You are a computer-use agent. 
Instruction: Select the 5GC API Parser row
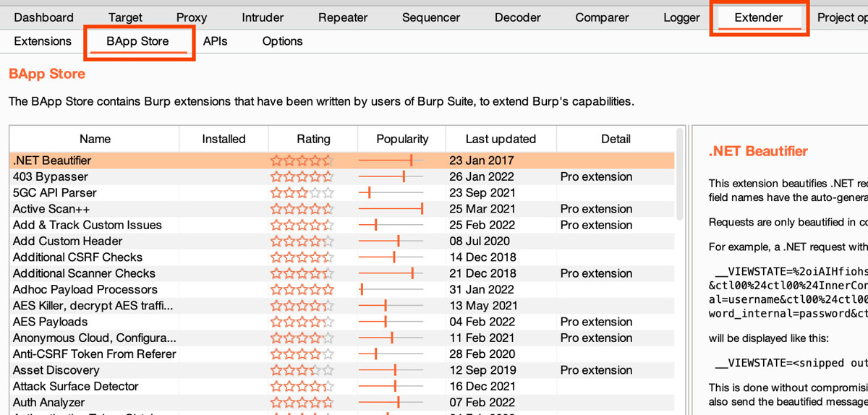342,192
